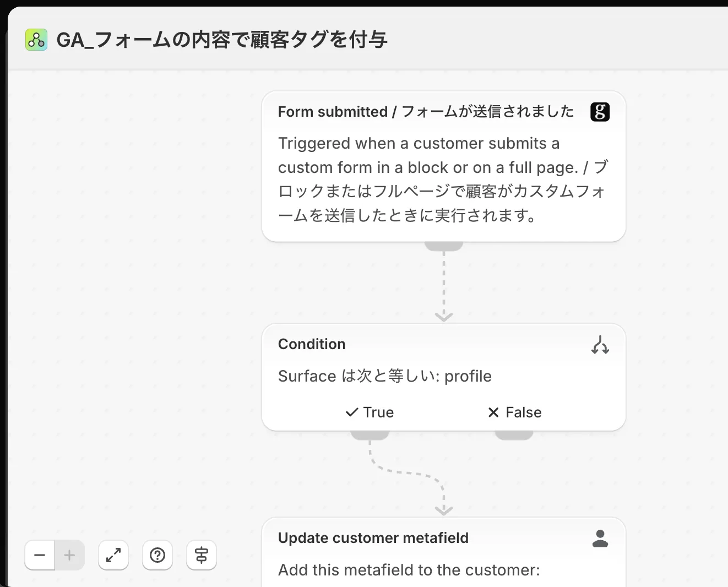Click the black g app icon on trigger card
This screenshot has height=587, width=728.
pos(600,112)
